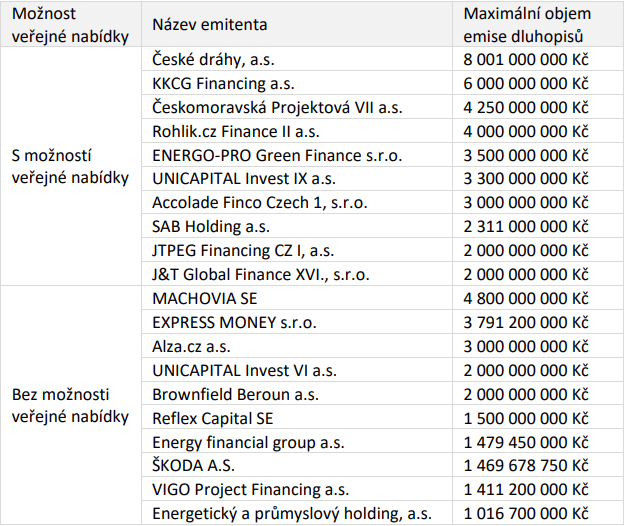The image size is (626, 526).
Task: Click the České dráhy, a.s. cell
Action: 297,59
